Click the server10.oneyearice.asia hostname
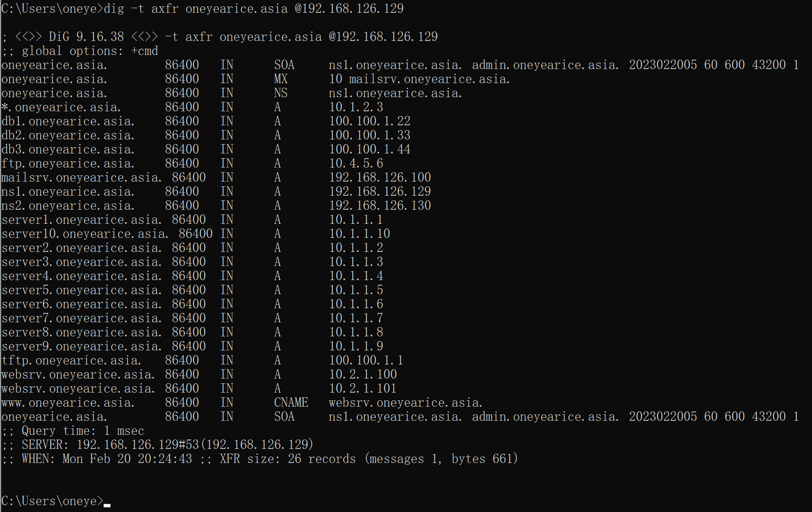 (85, 234)
